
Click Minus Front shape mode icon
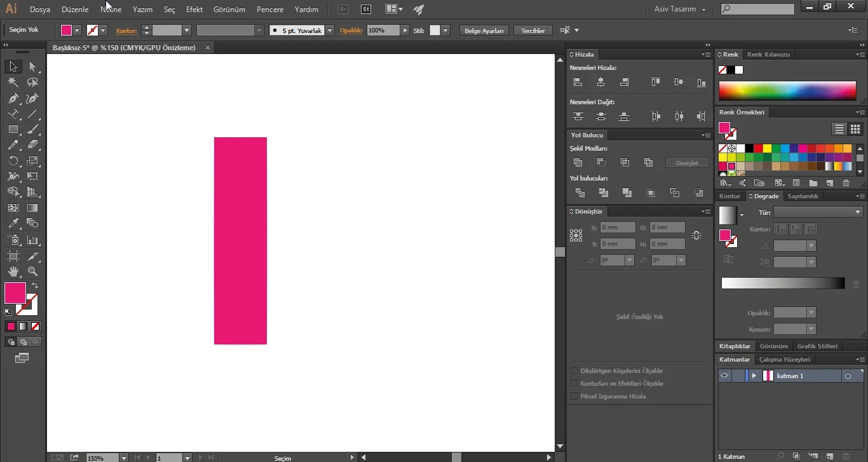click(601, 163)
